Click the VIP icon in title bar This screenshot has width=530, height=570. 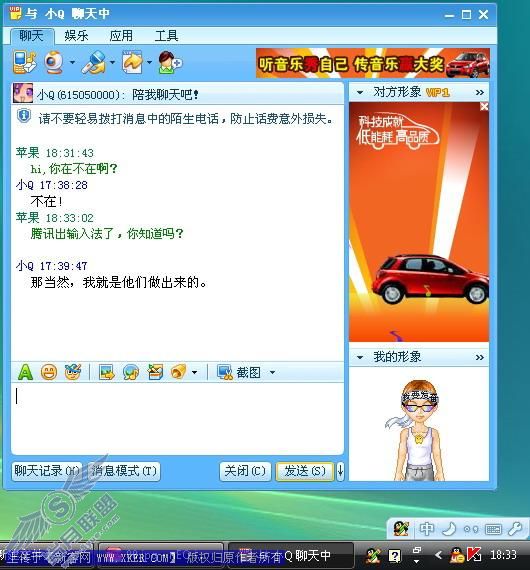pyautogui.click(x=15, y=14)
